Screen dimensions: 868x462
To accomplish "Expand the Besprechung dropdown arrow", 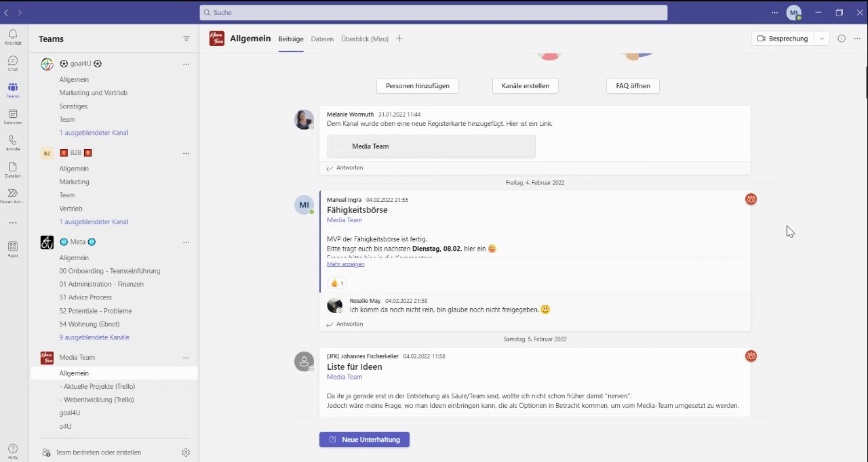I will coord(822,39).
